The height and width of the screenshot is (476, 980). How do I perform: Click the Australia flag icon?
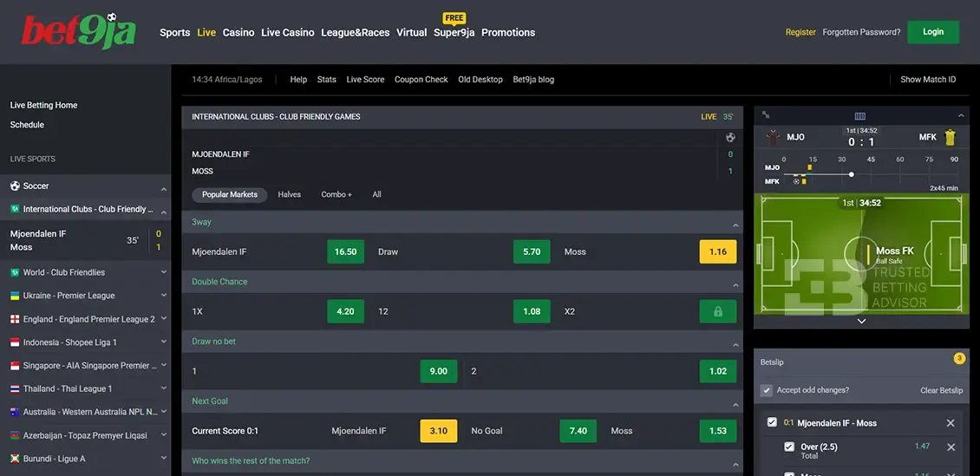[15, 412]
